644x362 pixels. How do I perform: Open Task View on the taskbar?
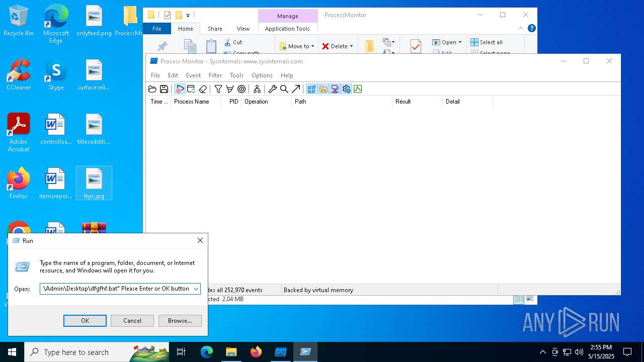pyautogui.click(x=181, y=352)
